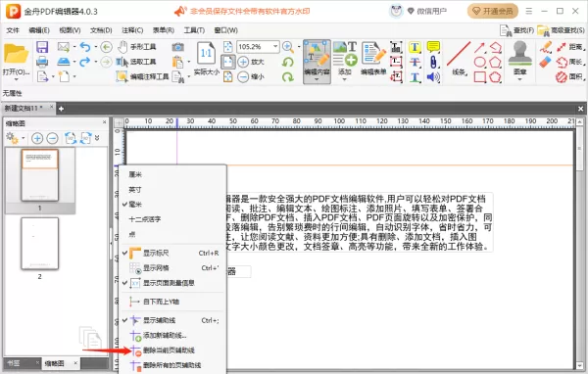Click 自下而上Y轴 menu entry
This screenshot has height=374, width=588.
tap(172, 302)
